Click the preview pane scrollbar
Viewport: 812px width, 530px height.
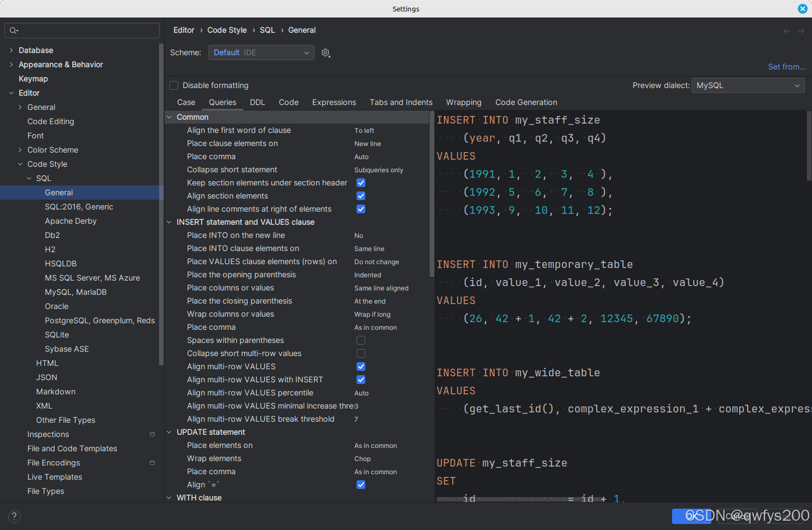tap(809, 146)
